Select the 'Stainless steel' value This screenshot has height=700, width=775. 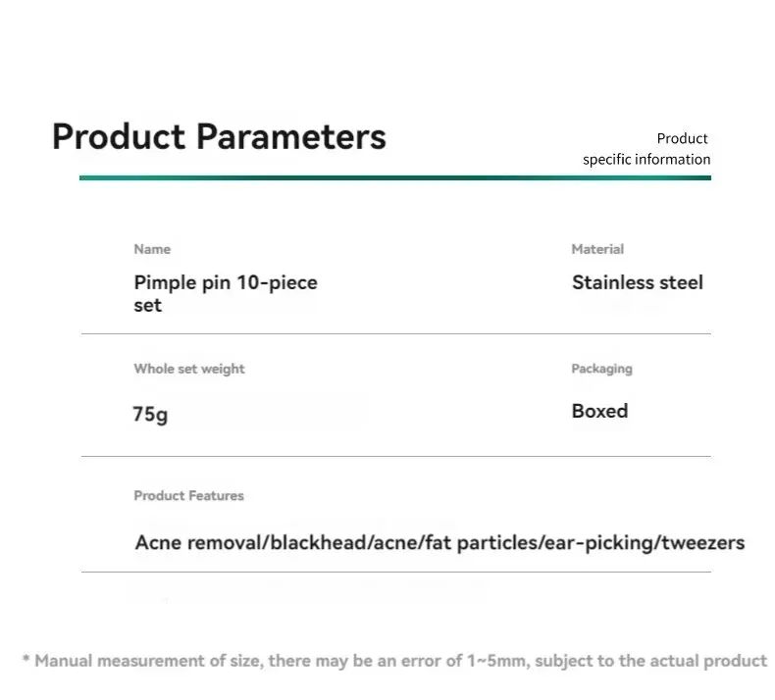[638, 282]
